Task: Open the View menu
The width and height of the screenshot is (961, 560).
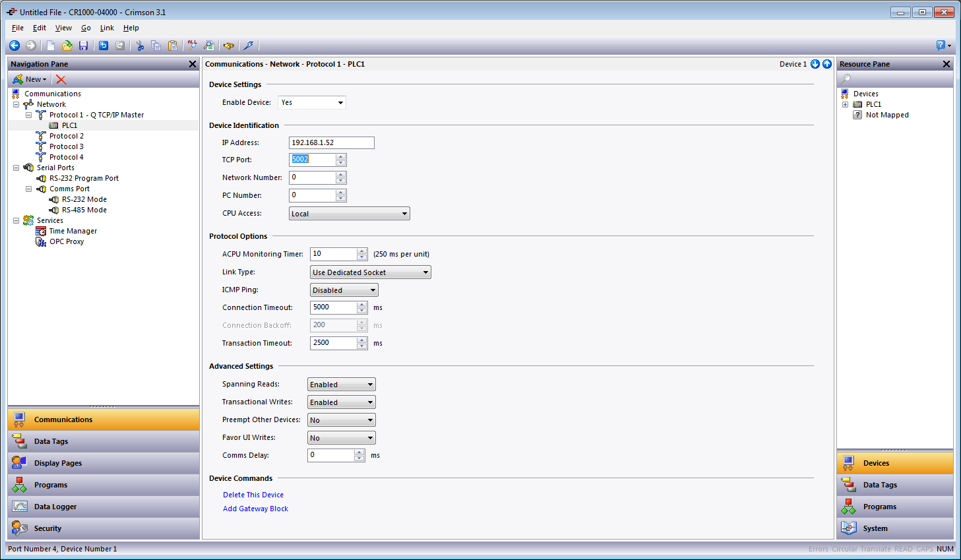Action: [x=63, y=28]
